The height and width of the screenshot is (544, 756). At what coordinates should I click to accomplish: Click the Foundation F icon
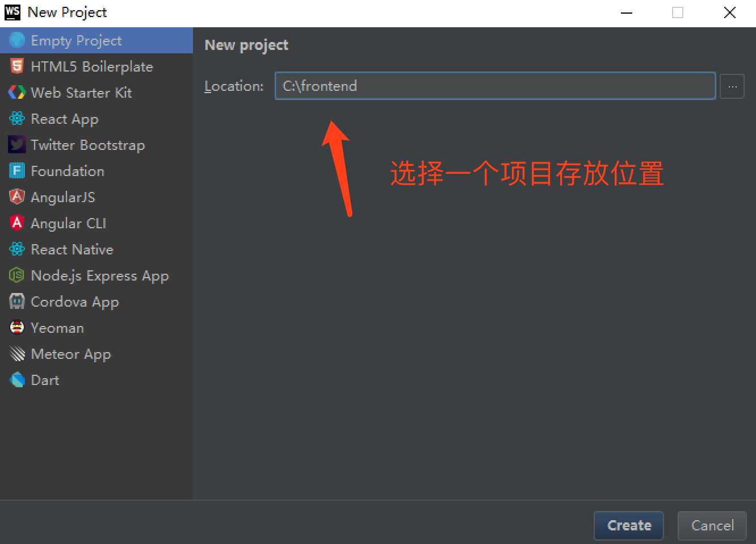(17, 171)
